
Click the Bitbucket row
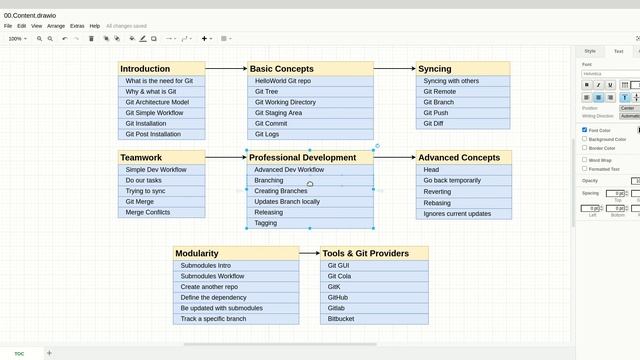click(374, 319)
